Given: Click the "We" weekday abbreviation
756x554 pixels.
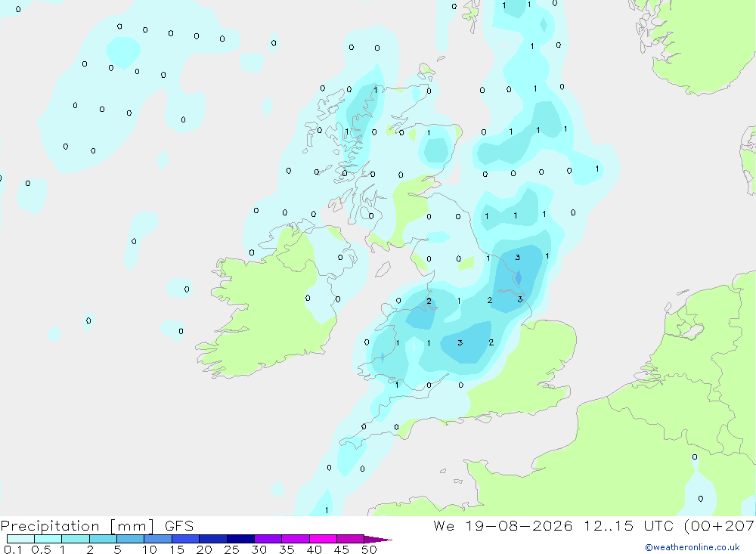Looking at the screenshot, I should tap(444, 525).
